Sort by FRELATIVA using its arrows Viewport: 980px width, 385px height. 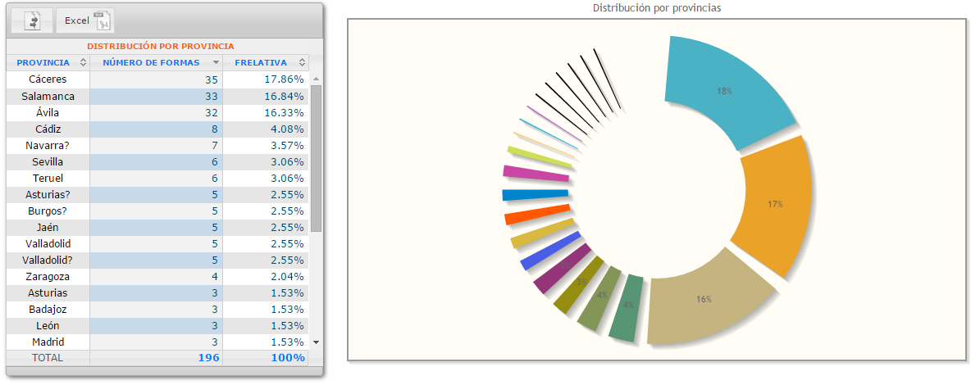[x=302, y=62]
